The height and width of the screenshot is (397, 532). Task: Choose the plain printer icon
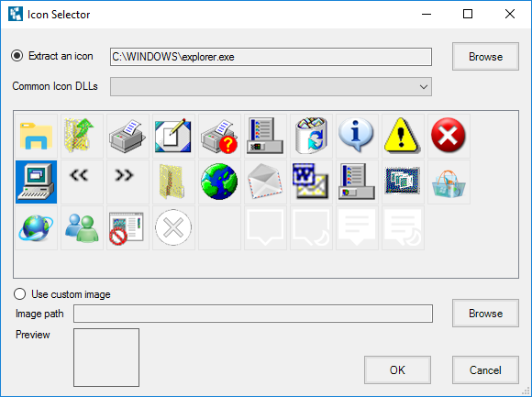127,137
